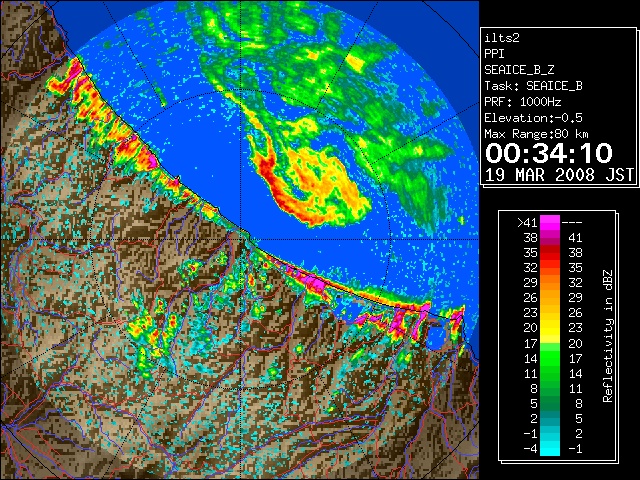
Task: Select the 'PPI' scan type text
Action: [x=494, y=54]
